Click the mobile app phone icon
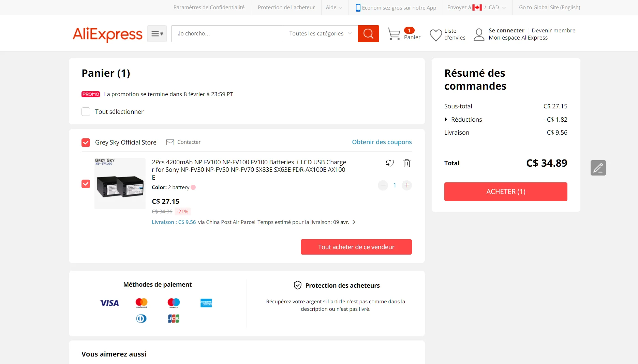 click(358, 7)
